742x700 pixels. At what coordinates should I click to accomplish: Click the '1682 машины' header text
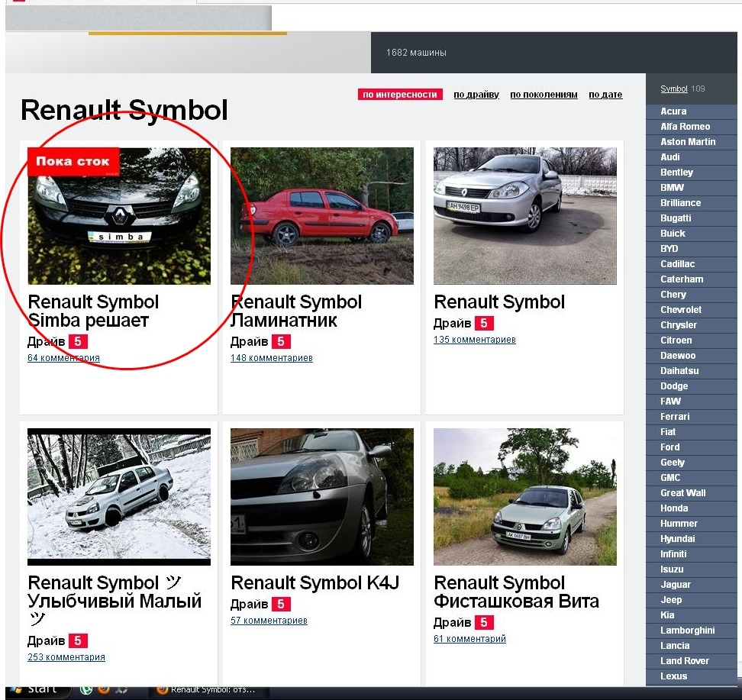(416, 53)
